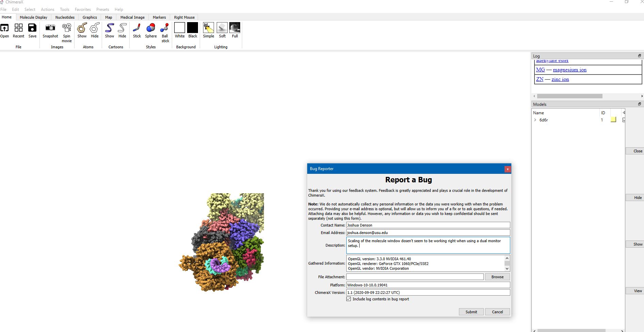Click the Spin movie icon

66,28
